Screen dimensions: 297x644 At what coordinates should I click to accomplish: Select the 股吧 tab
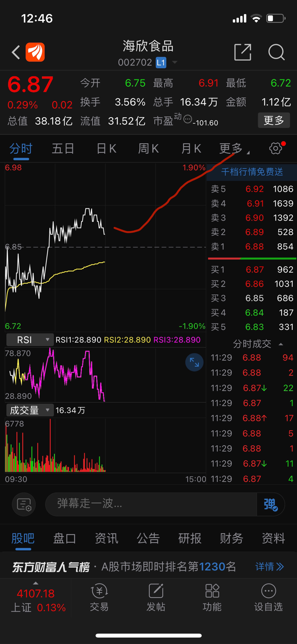point(23,538)
